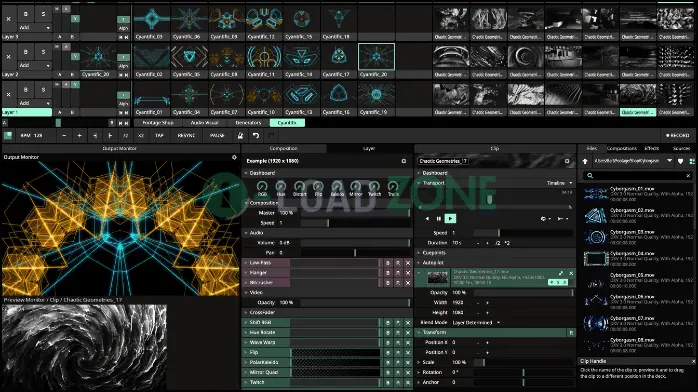698x392 pixels.
Task: Play clip backwards in transport
Action: (427, 218)
